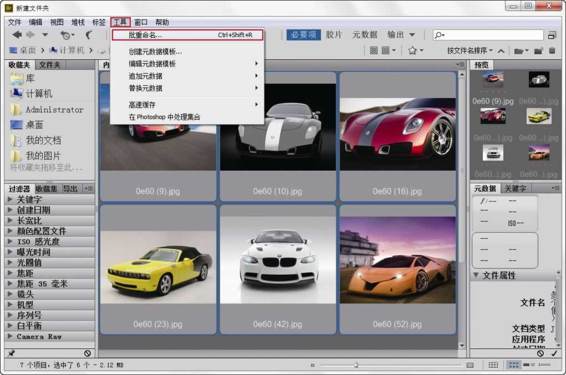The height and width of the screenshot is (375, 566).
Task: Choose 在 Photoshop 中处理集合
Action: point(187,117)
